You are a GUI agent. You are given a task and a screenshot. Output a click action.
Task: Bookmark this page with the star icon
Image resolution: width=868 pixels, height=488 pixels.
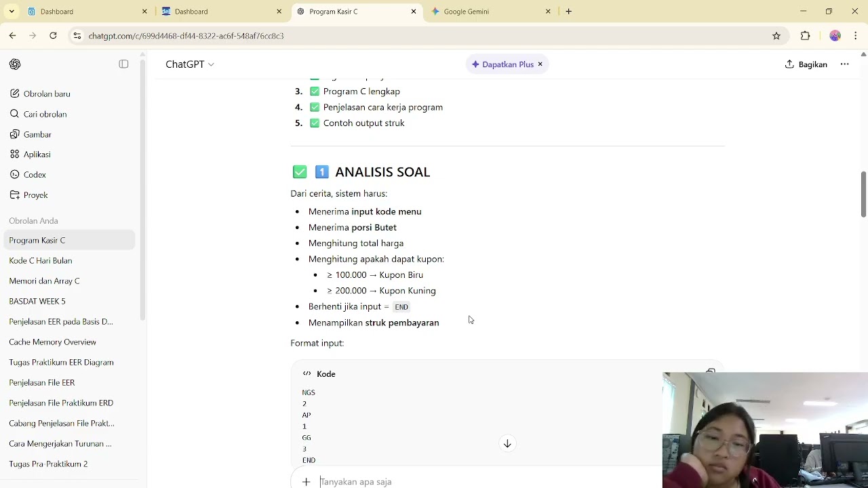776,36
